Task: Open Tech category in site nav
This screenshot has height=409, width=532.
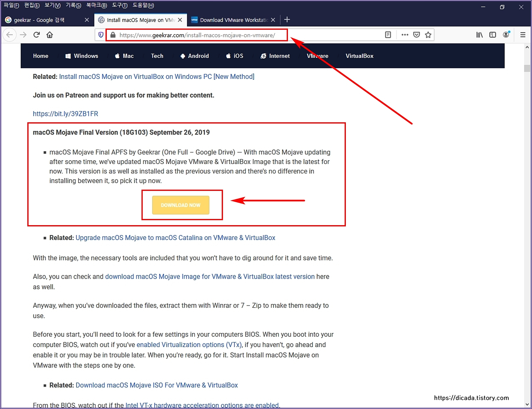Action: tap(157, 56)
